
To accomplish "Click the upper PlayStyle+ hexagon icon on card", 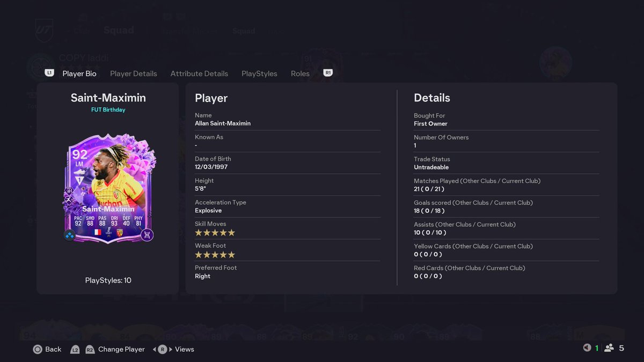I will coord(69,190).
